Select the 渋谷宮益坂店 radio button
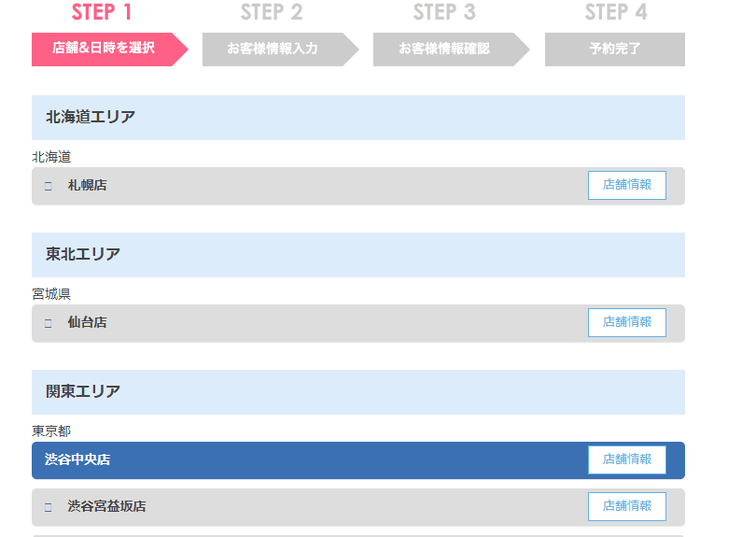Image resolution: width=756 pixels, height=537 pixels. [x=48, y=507]
